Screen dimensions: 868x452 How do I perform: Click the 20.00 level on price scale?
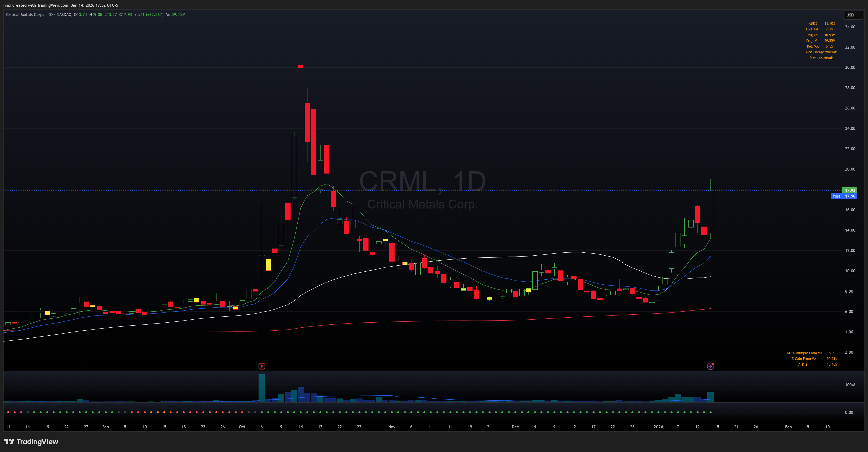point(850,169)
